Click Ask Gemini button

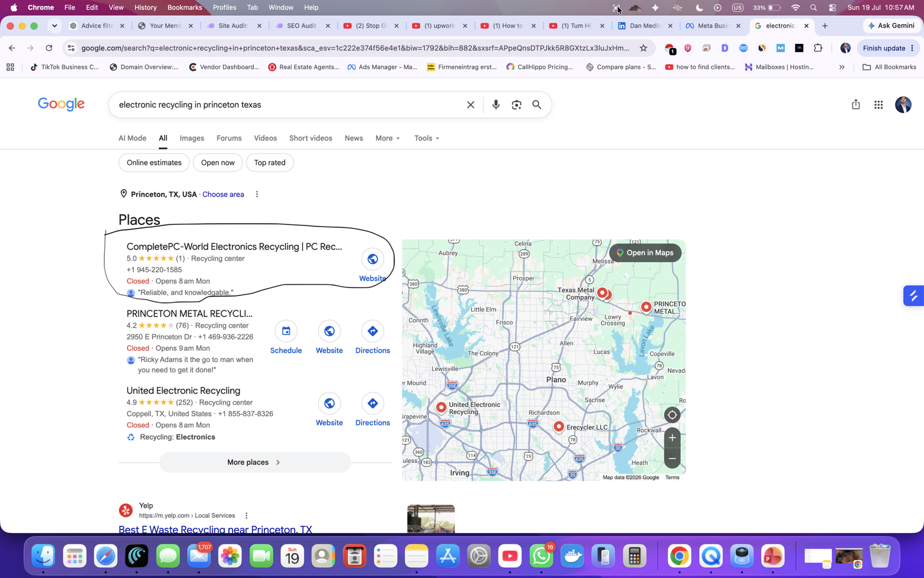click(x=891, y=25)
